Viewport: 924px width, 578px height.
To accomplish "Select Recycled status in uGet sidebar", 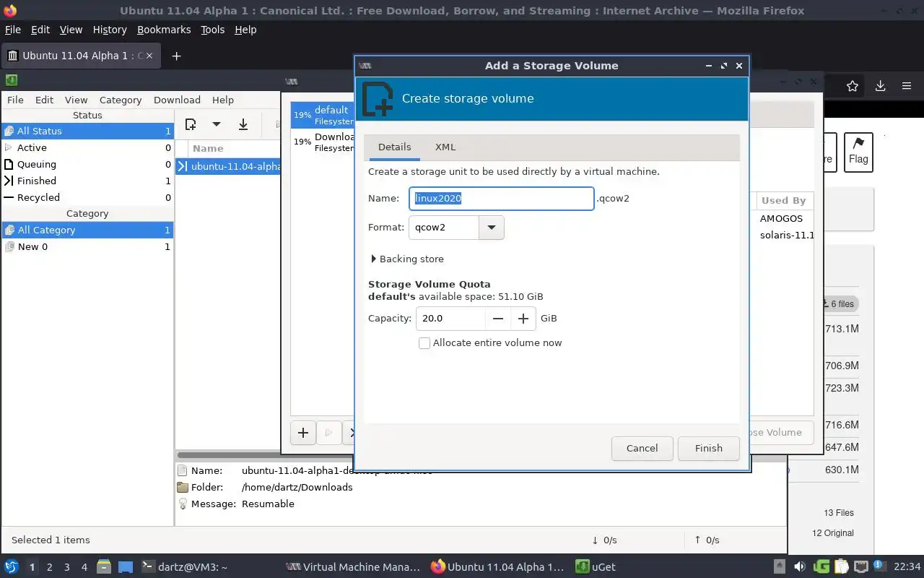I will [x=87, y=197].
